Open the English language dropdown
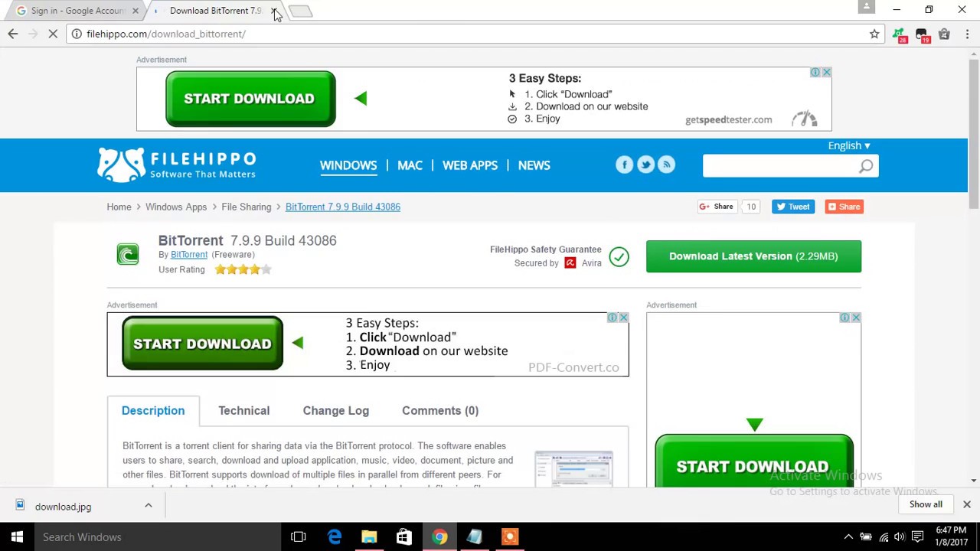980x551 pixels. pos(849,145)
